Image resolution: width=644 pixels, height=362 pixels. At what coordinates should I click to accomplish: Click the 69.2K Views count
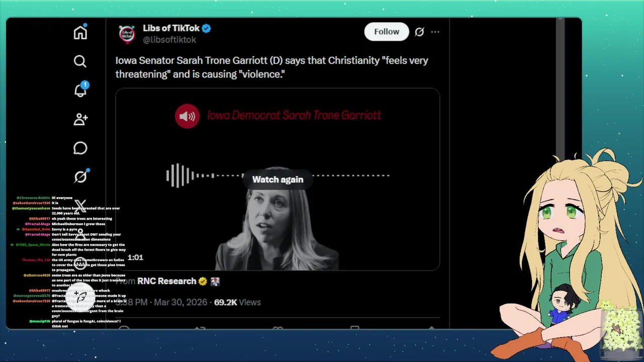[x=237, y=302]
